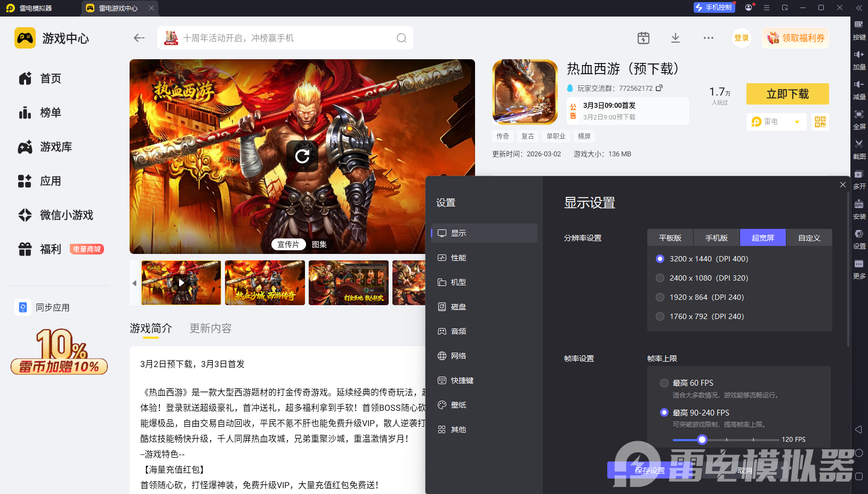Viewport: 868px width, 494px height.
Task: Click the magnifier search icon
Action: coord(401,38)
